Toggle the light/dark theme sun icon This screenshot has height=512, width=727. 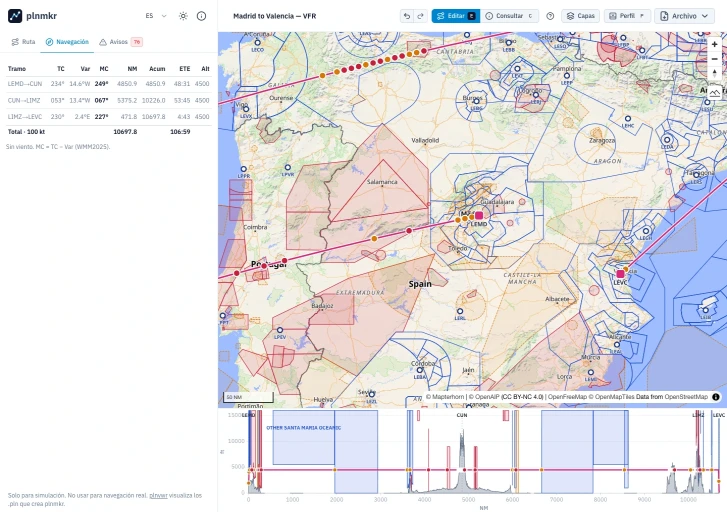183,16
